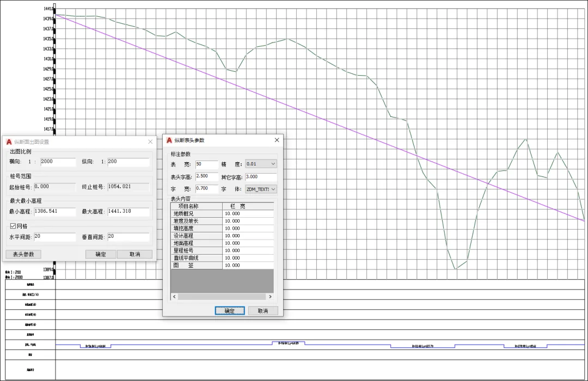The image size is (588, 381).
Task: Click the 纵向 scale field 200
Action: [x=128, y=162]
